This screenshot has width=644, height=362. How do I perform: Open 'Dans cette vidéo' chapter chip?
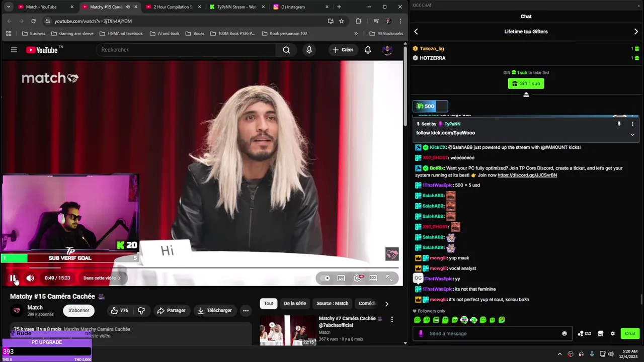click(x=102, y=278)
